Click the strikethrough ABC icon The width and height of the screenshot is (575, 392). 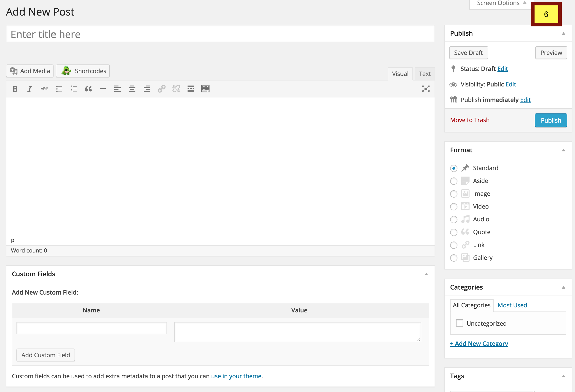click(x=44, y=89)
